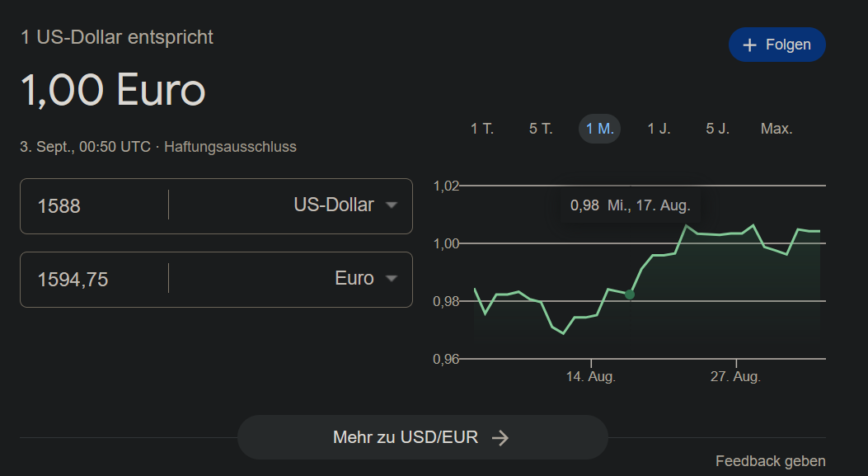This screenshot has height=476, width=868.
Task: Click the 14. Aug. axis label
Action: pyautogui.click(x=591, y=377)
